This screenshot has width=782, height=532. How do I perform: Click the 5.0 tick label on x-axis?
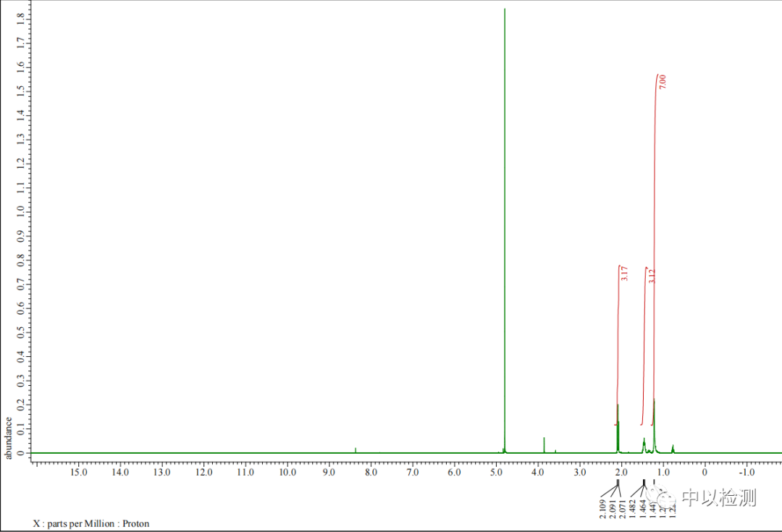(496, 473)
